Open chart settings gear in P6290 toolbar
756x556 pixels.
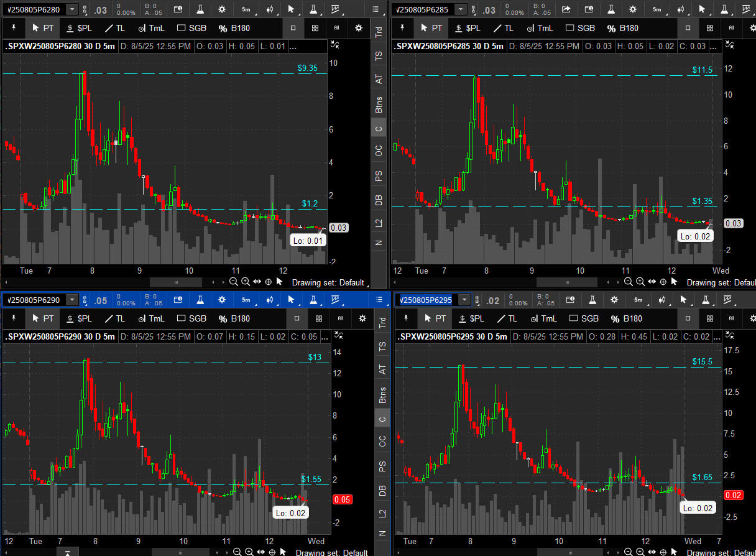223,300
